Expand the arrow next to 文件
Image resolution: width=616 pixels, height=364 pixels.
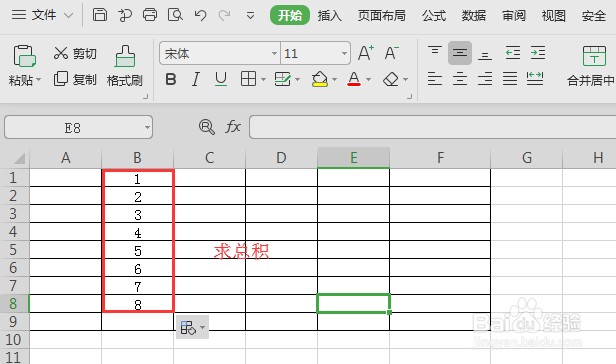point(68,15)
